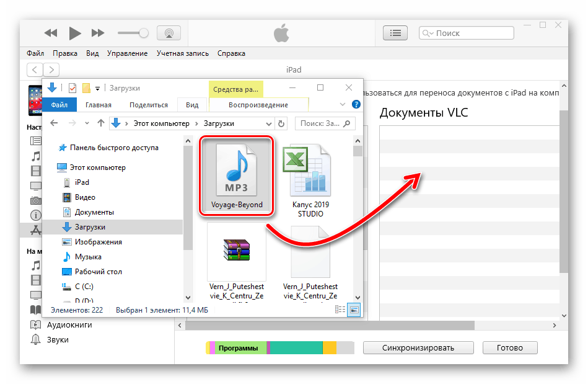Open Документы in the Explorer navigation tree

tap(94, 212)
